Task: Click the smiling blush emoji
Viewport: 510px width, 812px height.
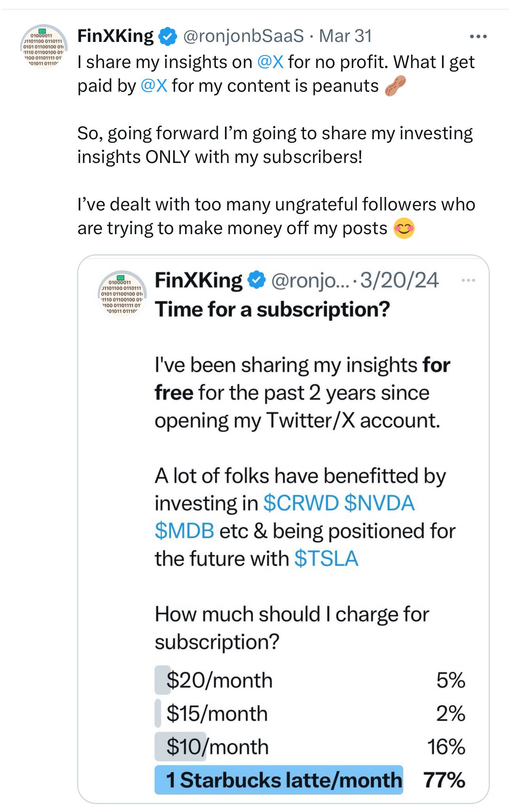Action: (404, 229)
